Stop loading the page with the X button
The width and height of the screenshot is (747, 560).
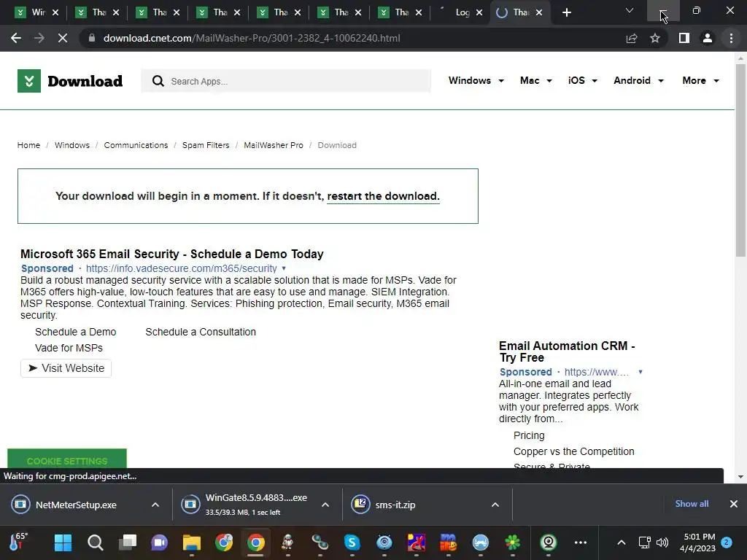pyautogui.click(x=63, y=38)
